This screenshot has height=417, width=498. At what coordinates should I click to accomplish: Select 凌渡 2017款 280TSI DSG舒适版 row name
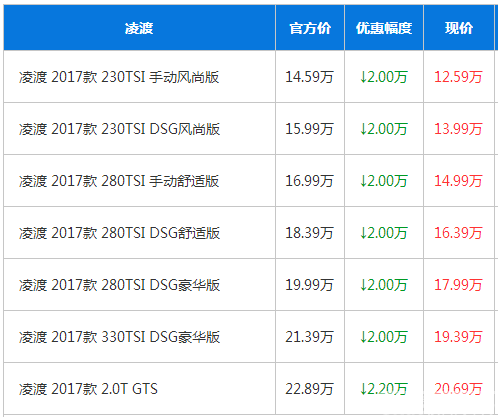click(119, 233)
